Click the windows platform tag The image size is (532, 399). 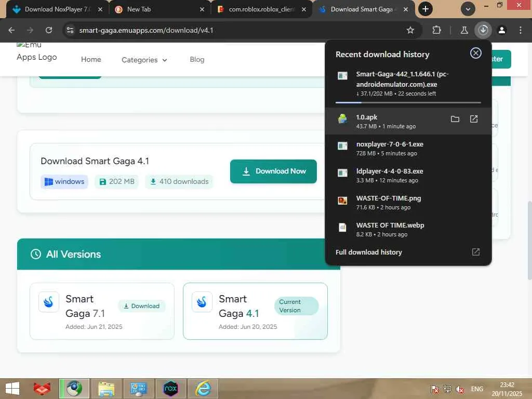click(64, 181)
